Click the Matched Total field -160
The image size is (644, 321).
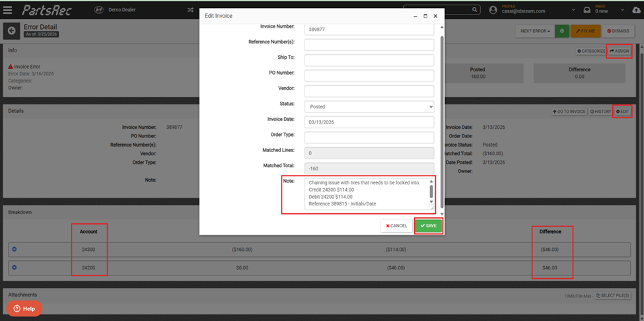[369, 168]
